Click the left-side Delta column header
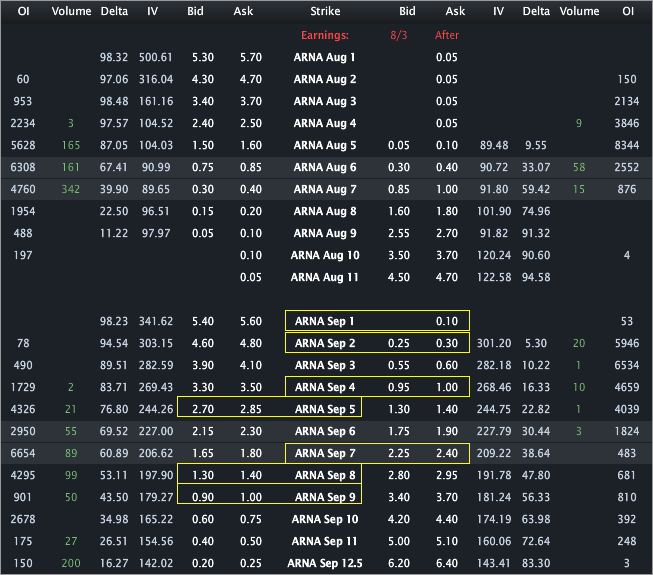The height and width of the screenshot is (575, 653). (x=114, y=11)
